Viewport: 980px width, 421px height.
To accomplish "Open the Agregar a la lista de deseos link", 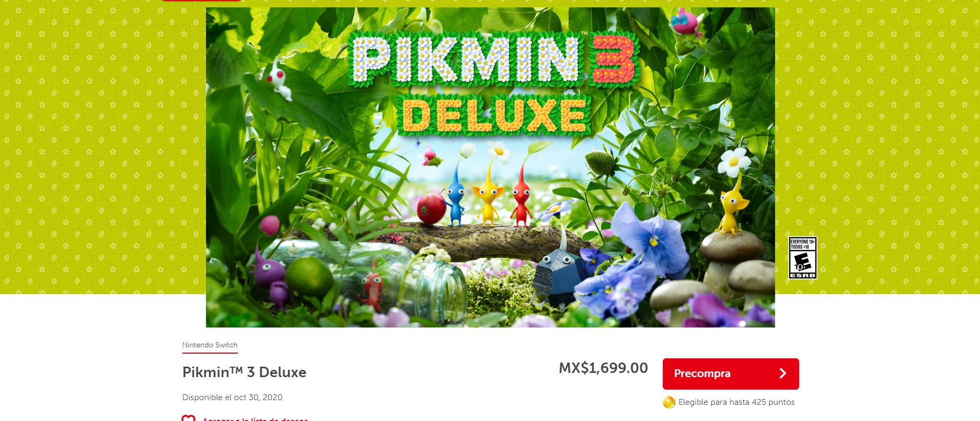I will pos(255,419).
